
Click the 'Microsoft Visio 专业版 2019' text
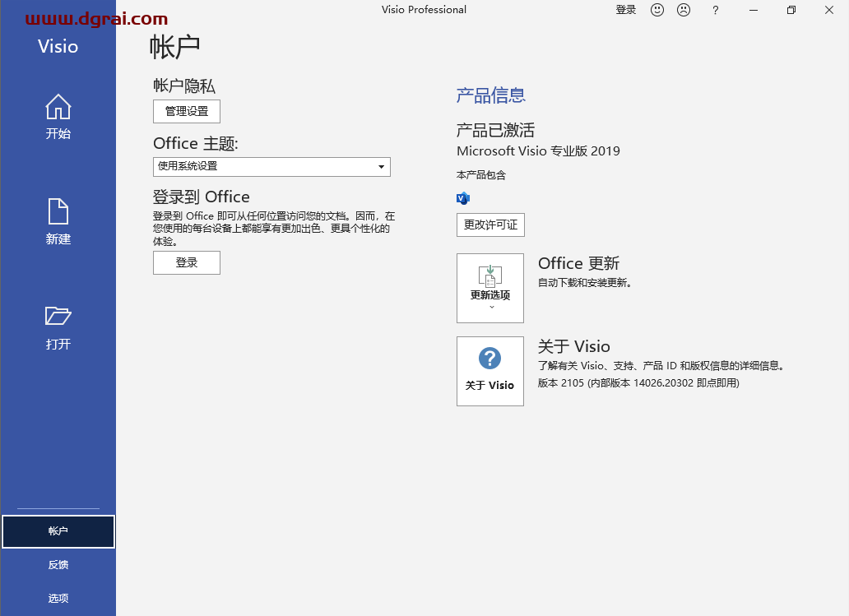(x=538, y=151)
